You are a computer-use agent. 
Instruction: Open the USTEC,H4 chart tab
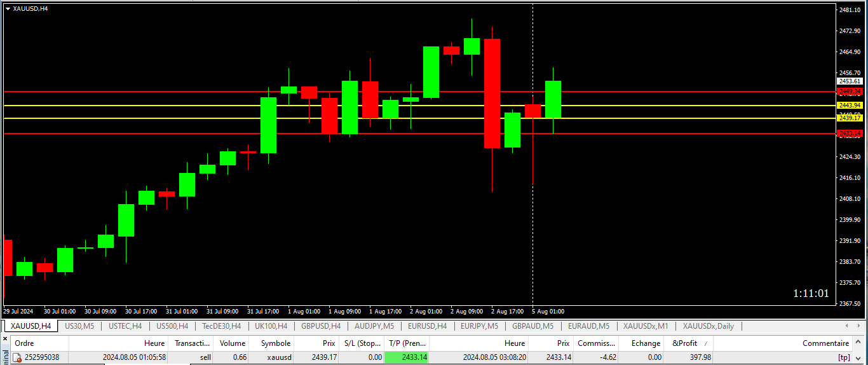tap(125, 326)
